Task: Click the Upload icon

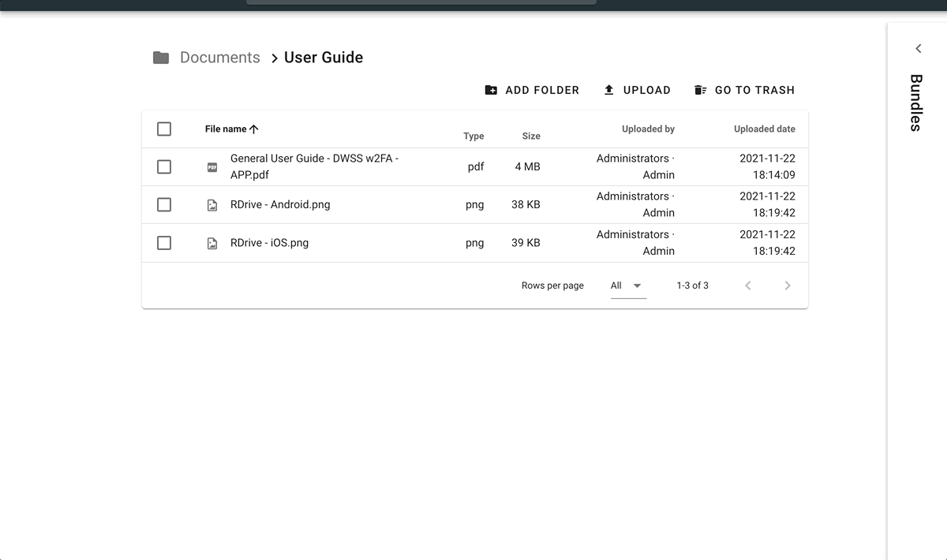Action: (608, 90)
